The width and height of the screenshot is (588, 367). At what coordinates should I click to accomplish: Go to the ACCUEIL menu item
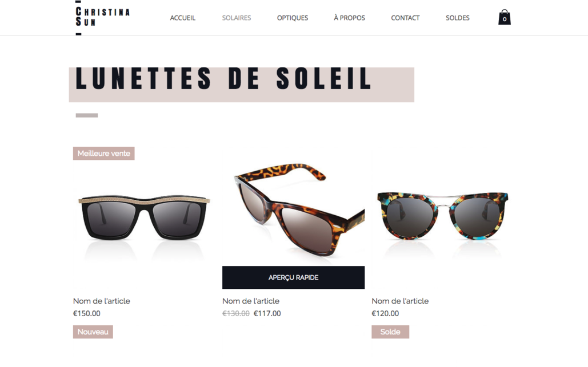click(183, 18)
